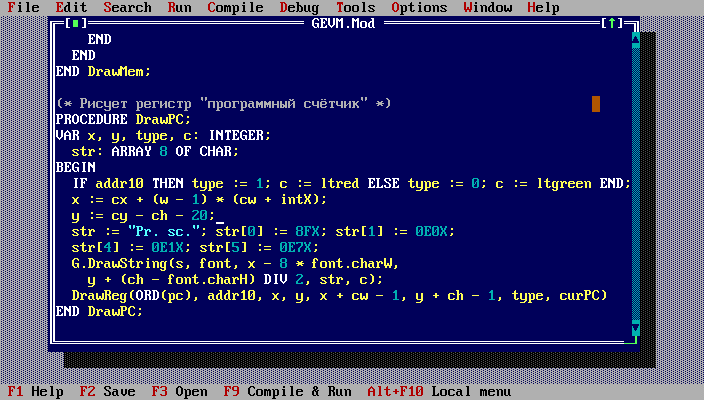Click the bottom-right window resize corner
Viewport: 704px width, 400px height.
pos(633,343)
